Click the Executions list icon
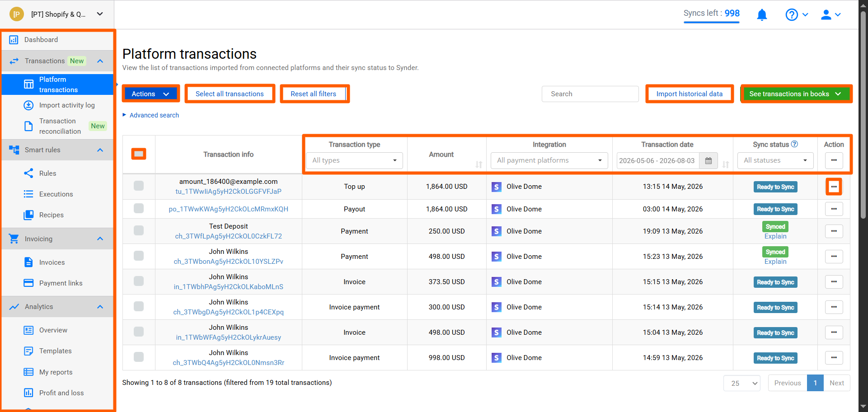 coord(28,194)
